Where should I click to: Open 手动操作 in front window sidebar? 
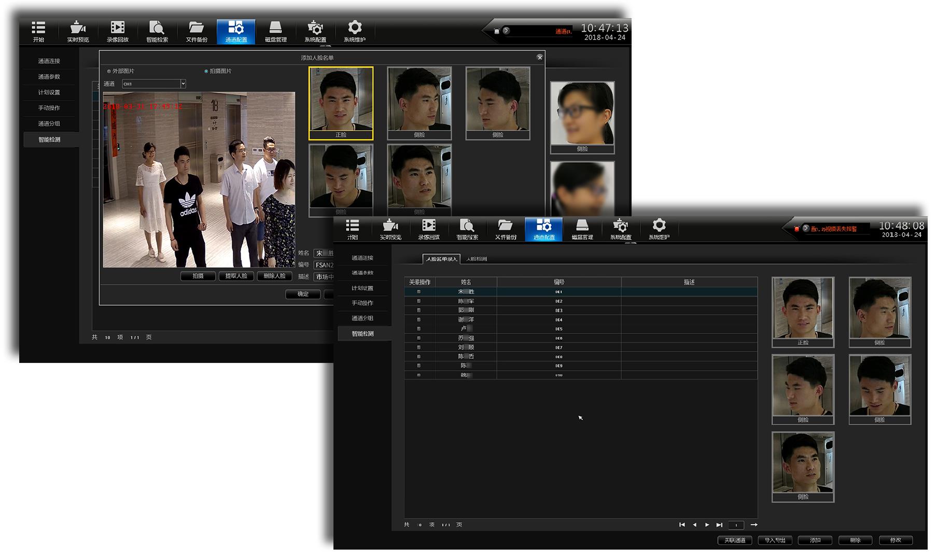tap(362, 303)
